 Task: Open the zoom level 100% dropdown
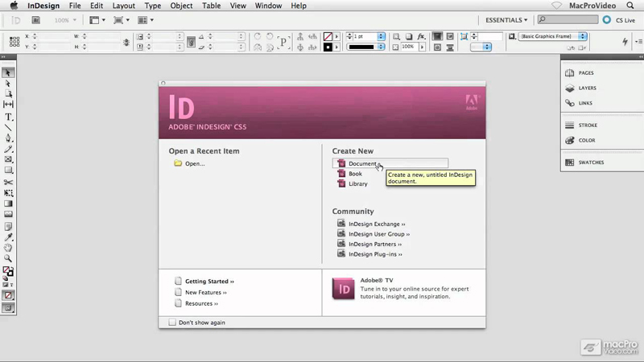tap(65, 20)
